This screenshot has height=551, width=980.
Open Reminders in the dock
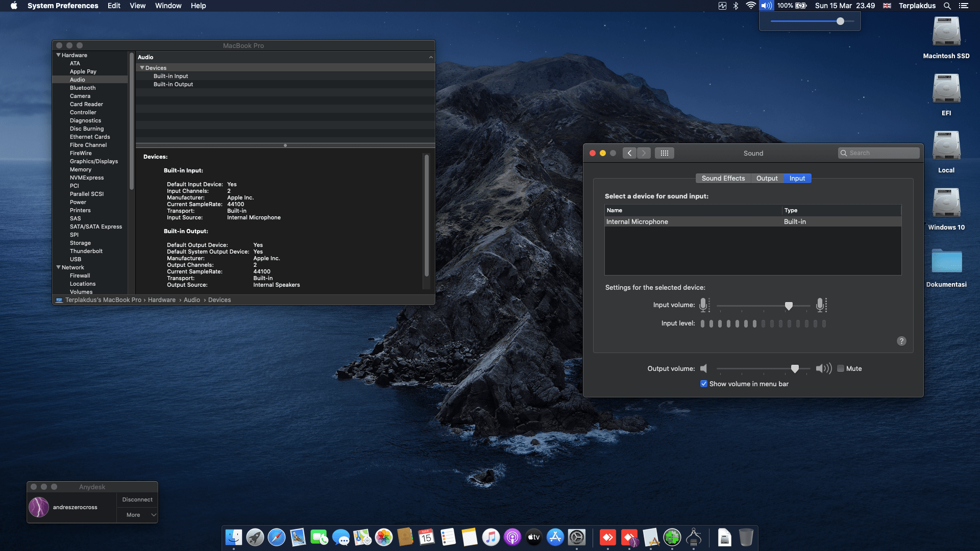click(x=448, y=537)
